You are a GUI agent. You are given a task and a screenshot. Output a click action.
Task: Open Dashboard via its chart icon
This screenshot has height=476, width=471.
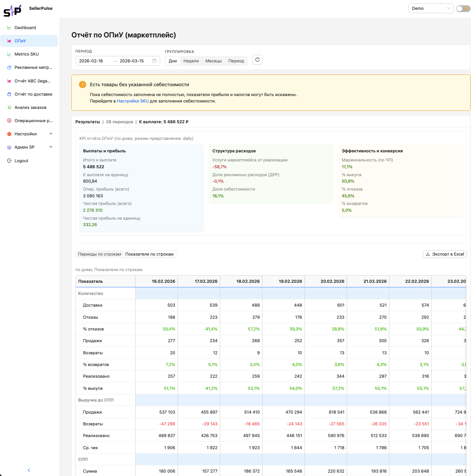(9, 28)
